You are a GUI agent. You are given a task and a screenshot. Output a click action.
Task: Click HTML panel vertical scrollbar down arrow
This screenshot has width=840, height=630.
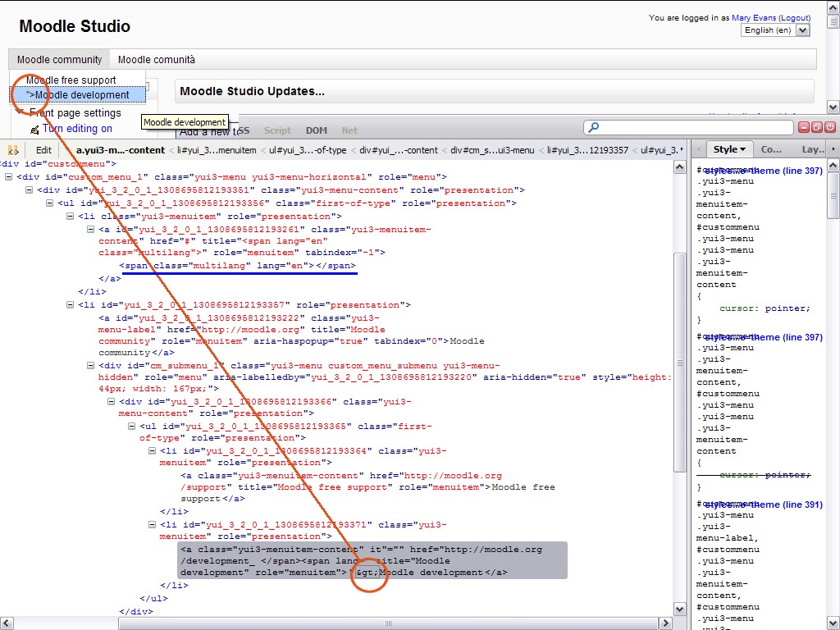tap(679, 609)
